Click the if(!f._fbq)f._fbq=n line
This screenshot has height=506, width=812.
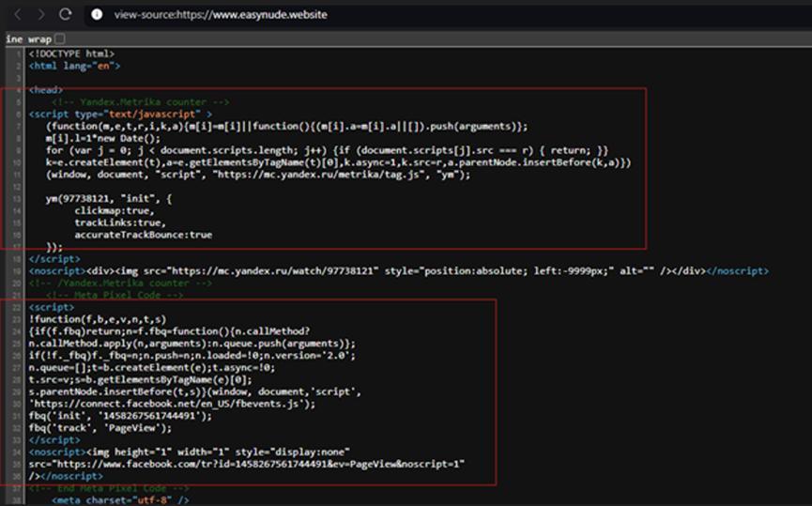click(x=192, y=355)
